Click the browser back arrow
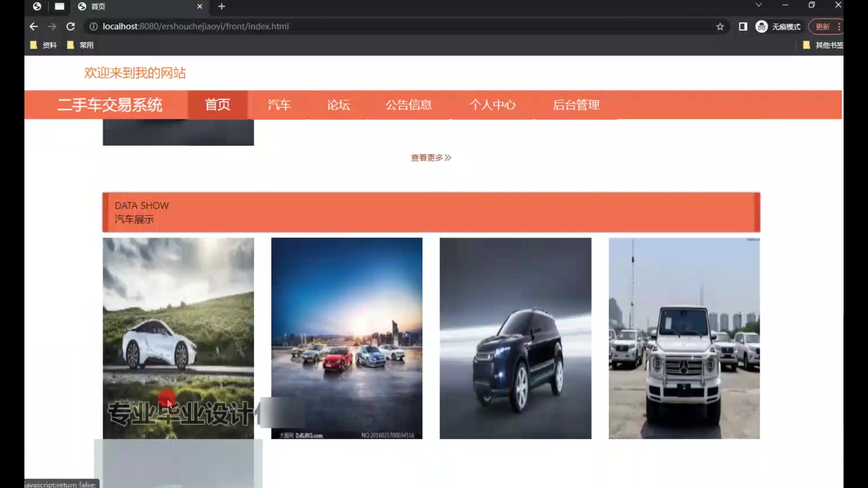The height and width of the screenshot is (488, 868). [x=33, y=27]
